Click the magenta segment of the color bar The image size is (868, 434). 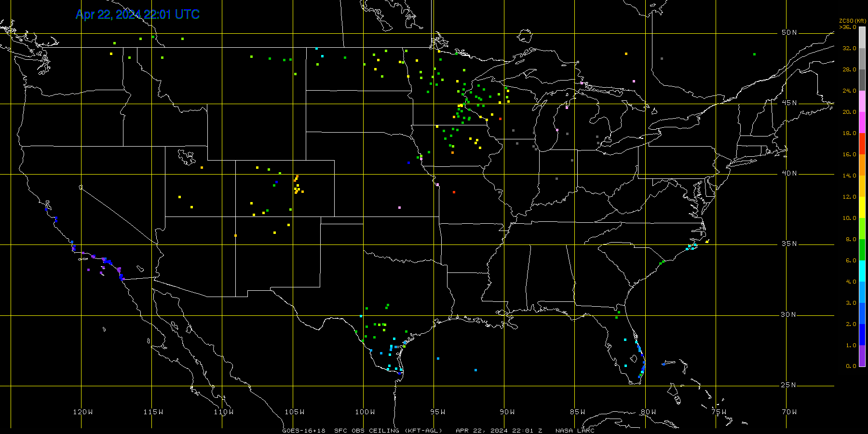click(862, 122)
